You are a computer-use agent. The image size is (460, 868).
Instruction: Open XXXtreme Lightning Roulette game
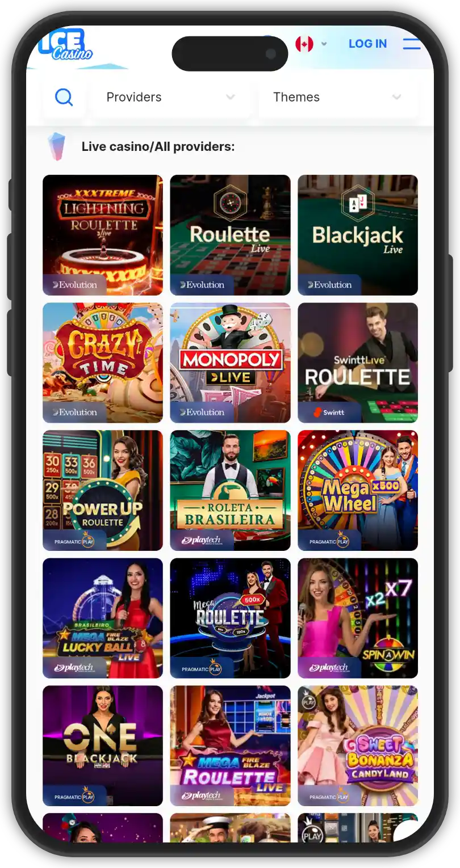tap(103, 235)
